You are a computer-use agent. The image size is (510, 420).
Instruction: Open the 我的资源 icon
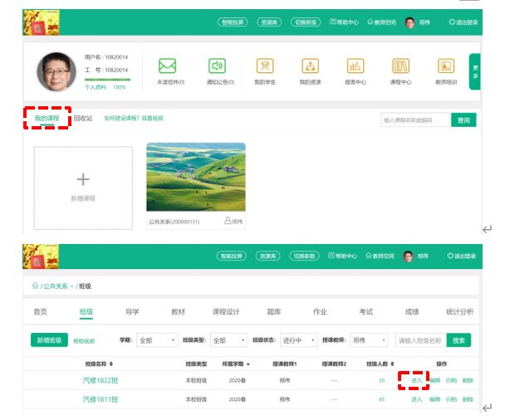click(310, 66)
